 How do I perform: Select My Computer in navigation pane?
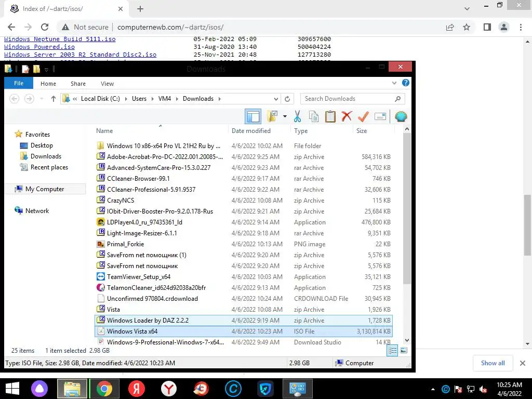(x=45, y=189)
